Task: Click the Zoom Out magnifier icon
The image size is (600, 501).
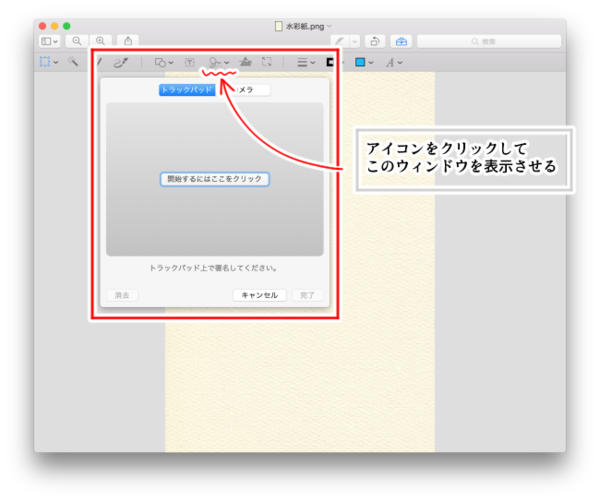Action: coord(76,41)
